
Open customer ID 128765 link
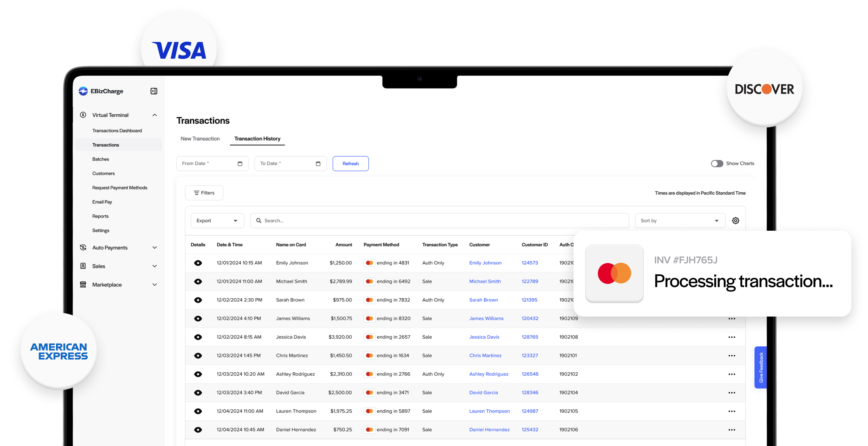(530, 337)
